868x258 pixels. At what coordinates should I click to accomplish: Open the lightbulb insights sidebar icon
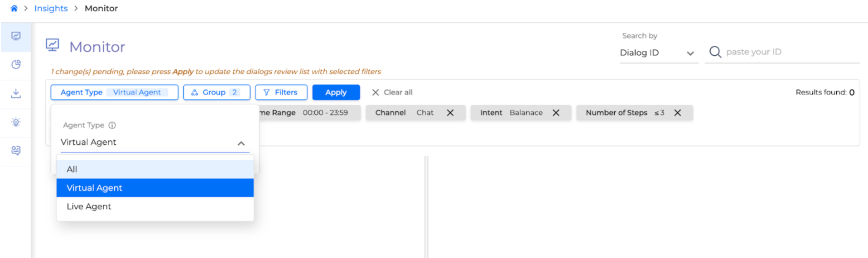(16, 122)
